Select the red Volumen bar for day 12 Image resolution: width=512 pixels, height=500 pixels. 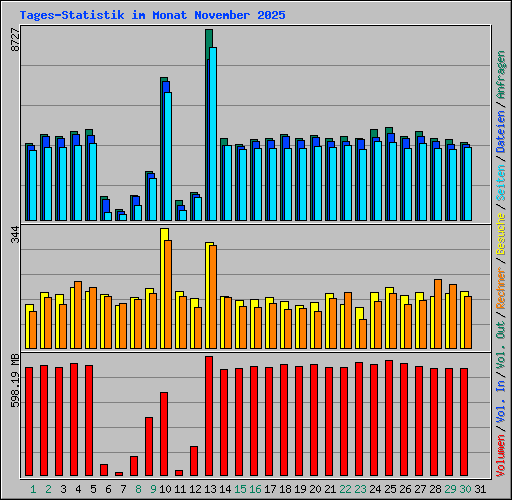coord(194,461)
